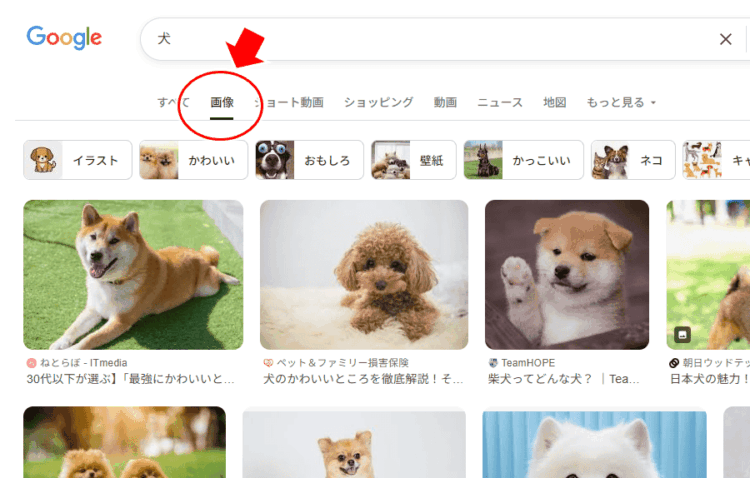Select the かっこいい filter chip
The height and width of the screenshot is (478, 750).
point(524,160)
